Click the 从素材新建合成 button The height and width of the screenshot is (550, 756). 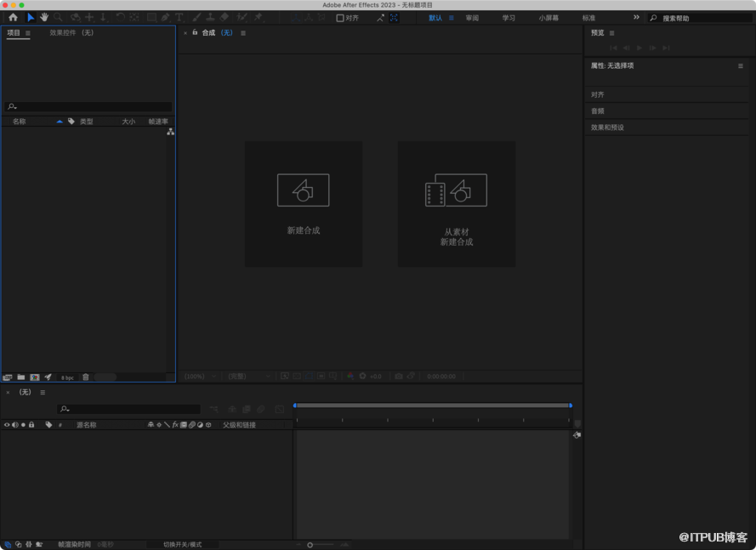click(x=456, y=204)
